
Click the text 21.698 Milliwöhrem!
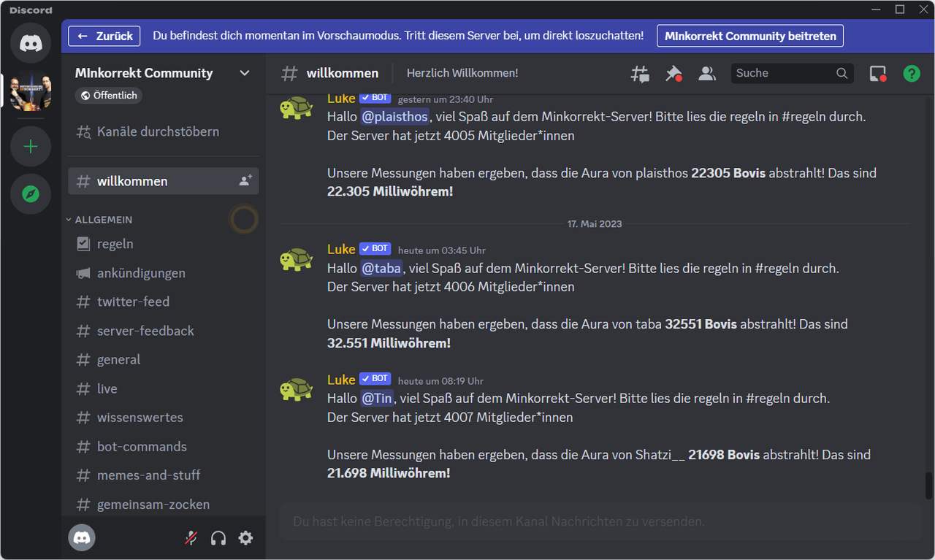click(x=389, y=473)
